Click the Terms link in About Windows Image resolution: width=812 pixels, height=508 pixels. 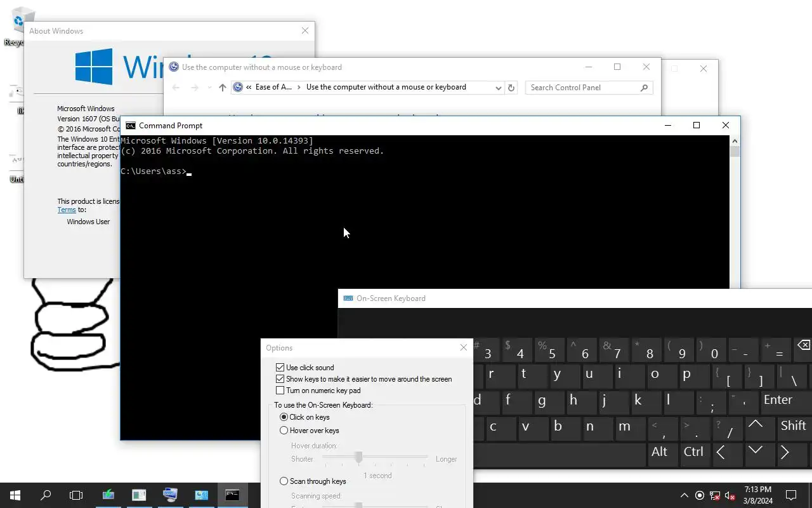coord(67,210)
